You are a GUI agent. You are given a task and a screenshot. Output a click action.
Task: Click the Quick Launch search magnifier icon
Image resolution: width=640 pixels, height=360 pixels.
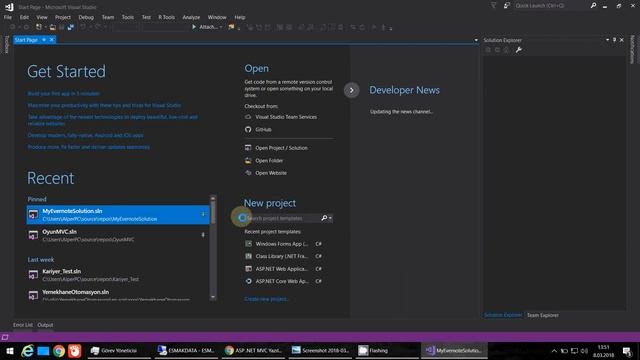pyautogui.click(x=593, y=6)
